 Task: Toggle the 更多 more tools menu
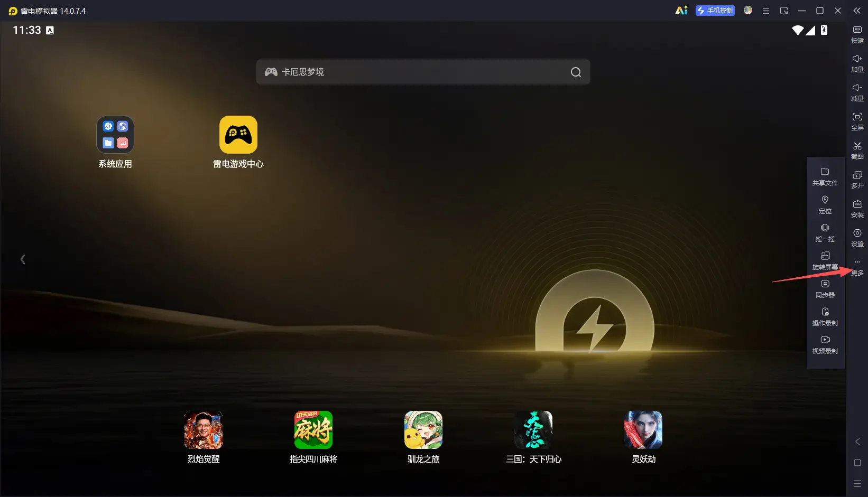pyautogui.click(x=857, y=268)
